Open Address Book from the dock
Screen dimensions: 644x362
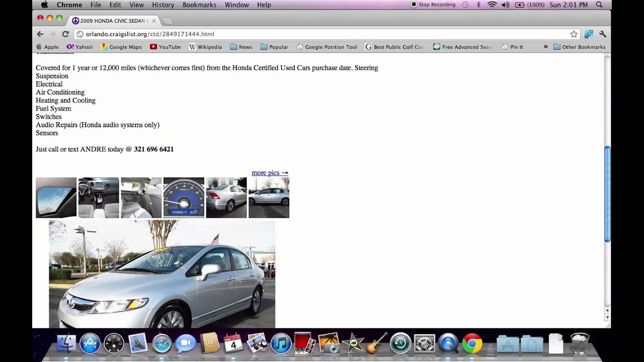(x=210, y=343)
